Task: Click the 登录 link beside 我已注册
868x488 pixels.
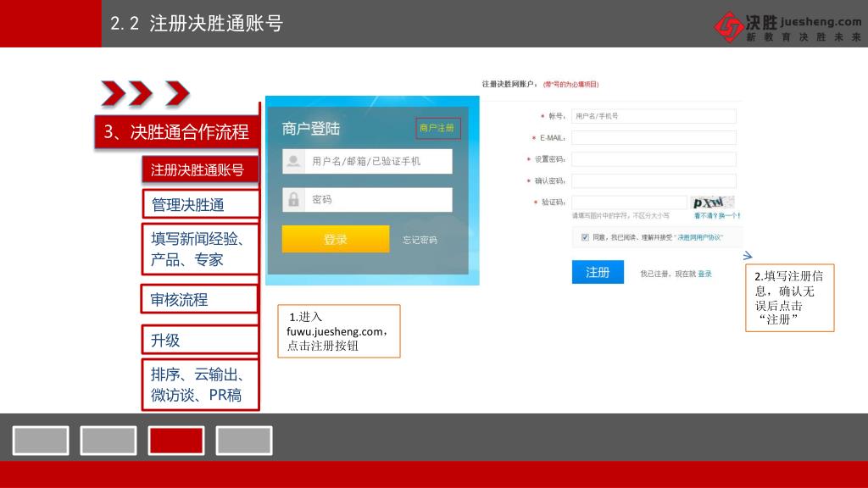Action: [704, 274]
